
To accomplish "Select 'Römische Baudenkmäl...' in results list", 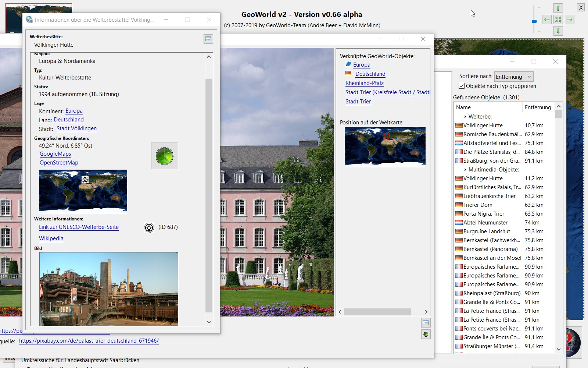I will (x=504, y=134).
